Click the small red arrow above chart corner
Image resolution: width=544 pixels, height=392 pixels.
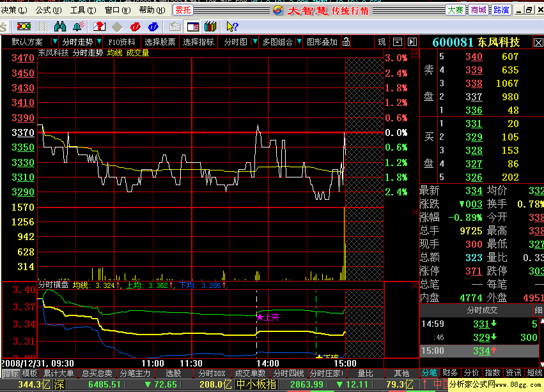point(415,54)
